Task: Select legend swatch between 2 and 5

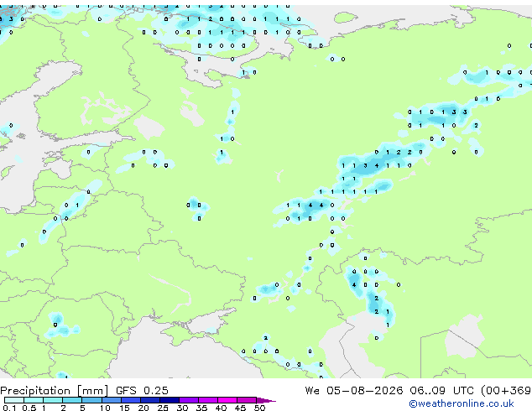Action: coord(73,400)
